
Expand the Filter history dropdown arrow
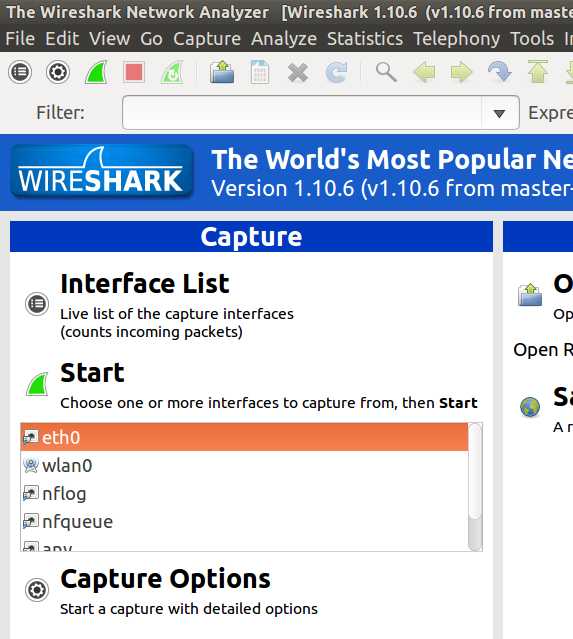tap(500, 113)
